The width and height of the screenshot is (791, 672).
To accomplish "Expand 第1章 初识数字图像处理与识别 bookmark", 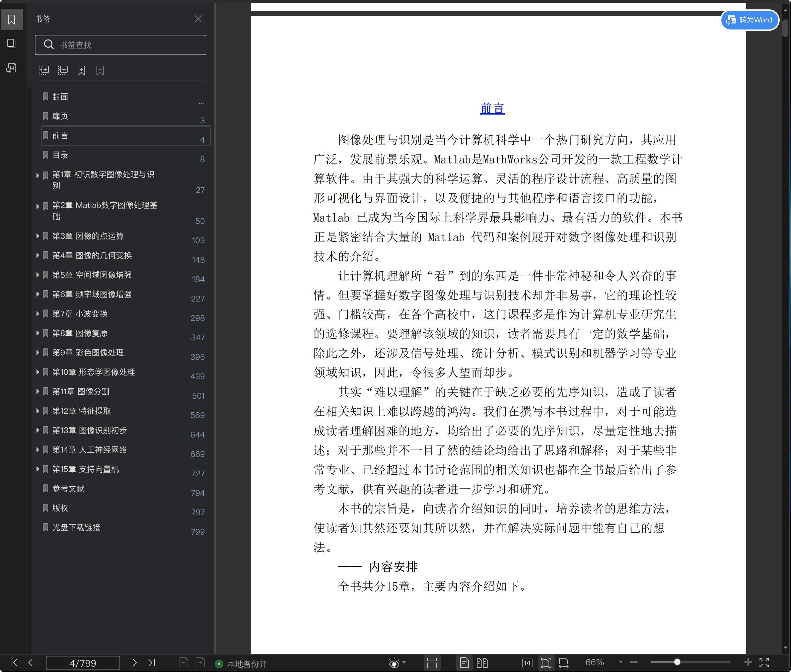I will (x=38, y=176).
